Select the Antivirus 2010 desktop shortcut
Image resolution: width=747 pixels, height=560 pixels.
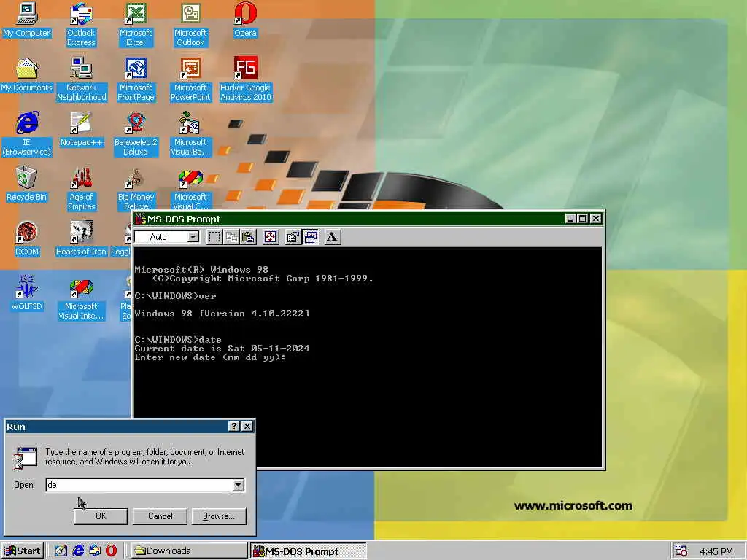click(245, 79)
